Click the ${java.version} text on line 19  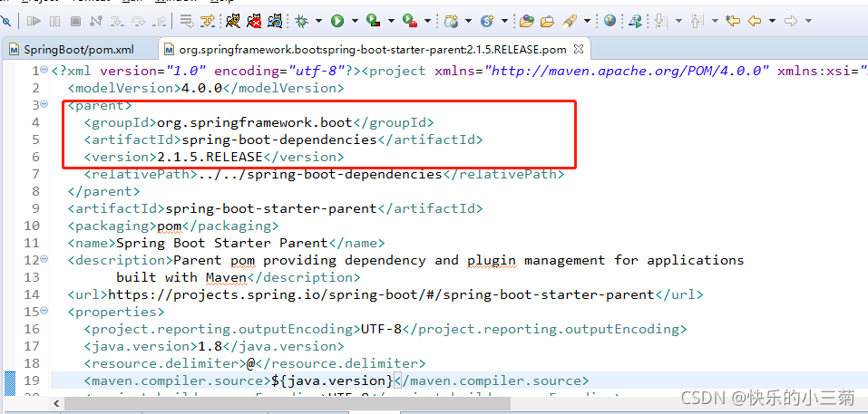point(332,380)
